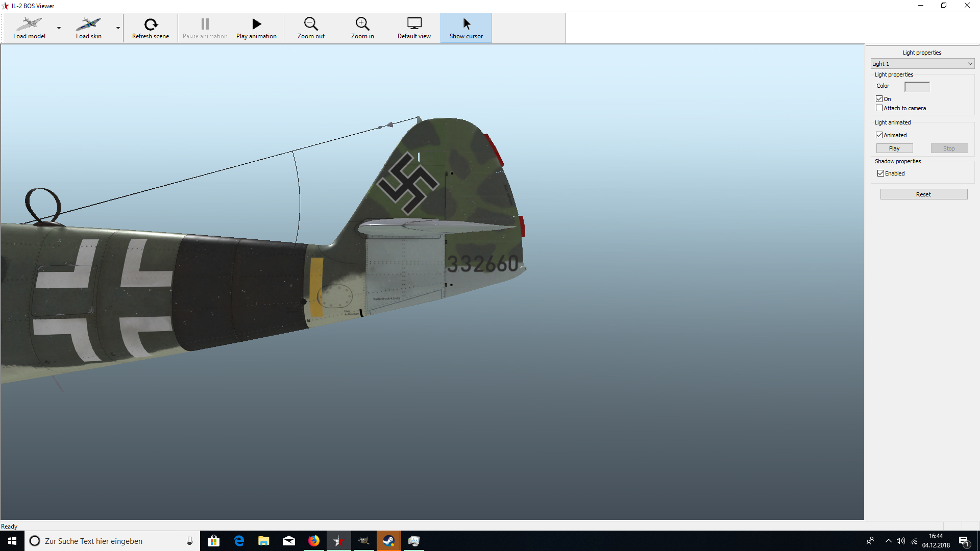Open Firefox from the taskbar

click(313, 541)
